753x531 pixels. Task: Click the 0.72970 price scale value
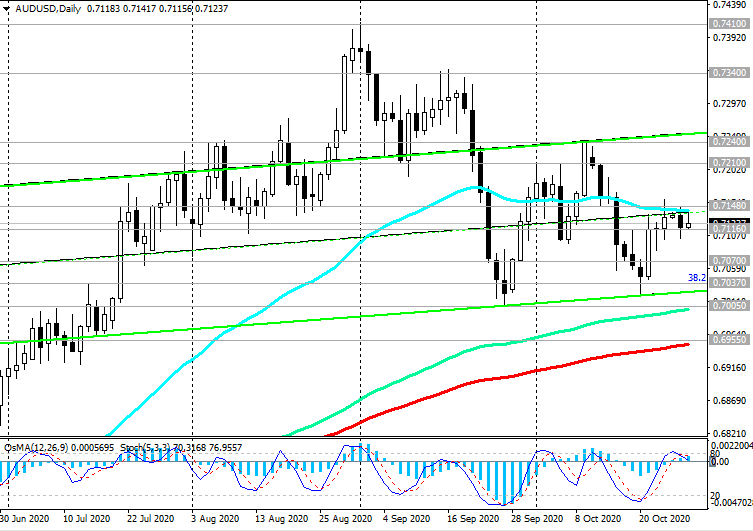click(729, 104)
